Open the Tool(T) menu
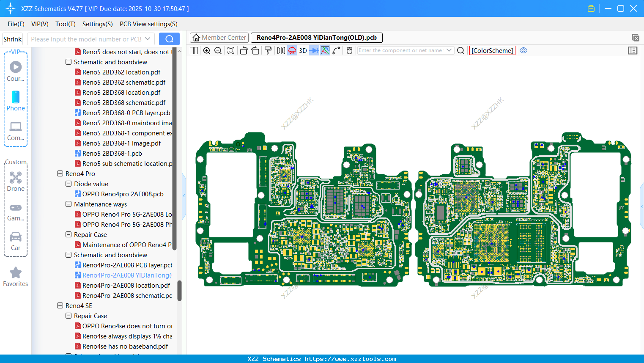Screen dimensions: 644x363 [x=65, y=24]
